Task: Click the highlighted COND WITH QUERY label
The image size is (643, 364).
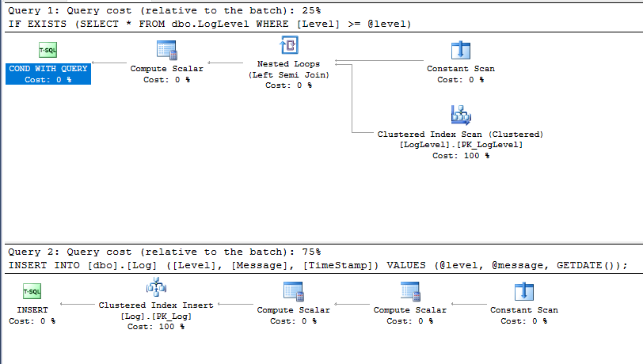Action: coord(48,69)
